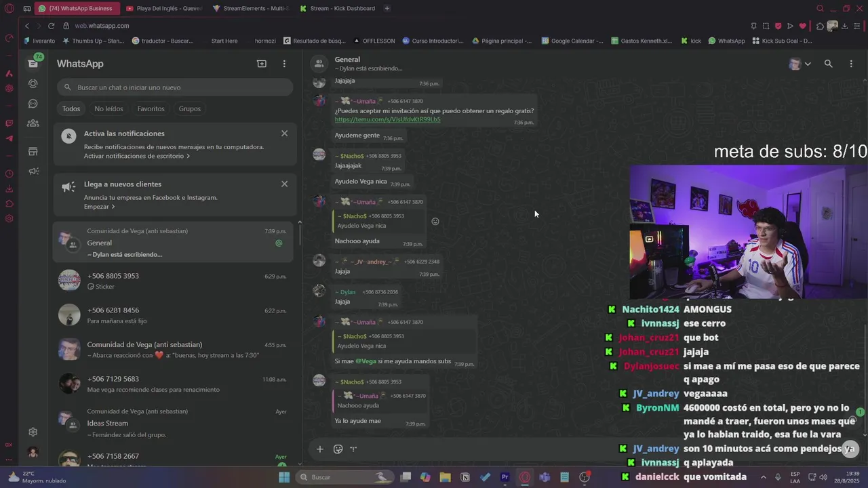
Task: Open Comunidad de Vega chat from 4:55 p.m.
Action: tap(173, 349)
